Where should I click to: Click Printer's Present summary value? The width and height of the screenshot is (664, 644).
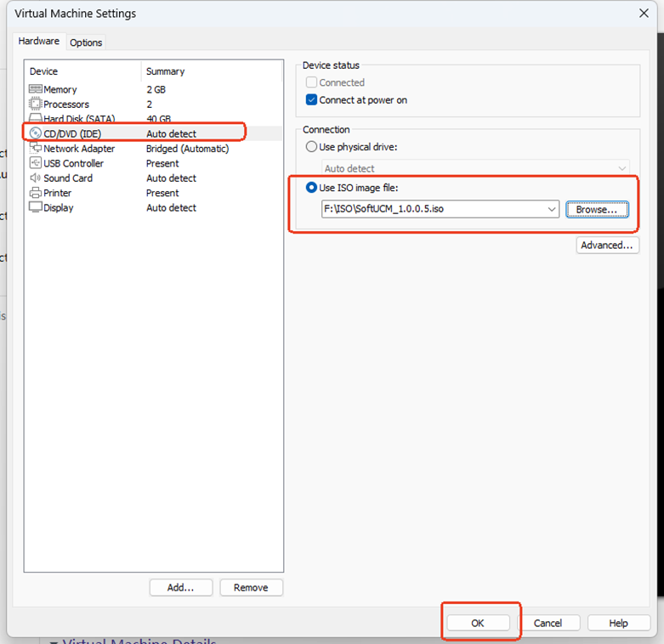click(162, 193)
